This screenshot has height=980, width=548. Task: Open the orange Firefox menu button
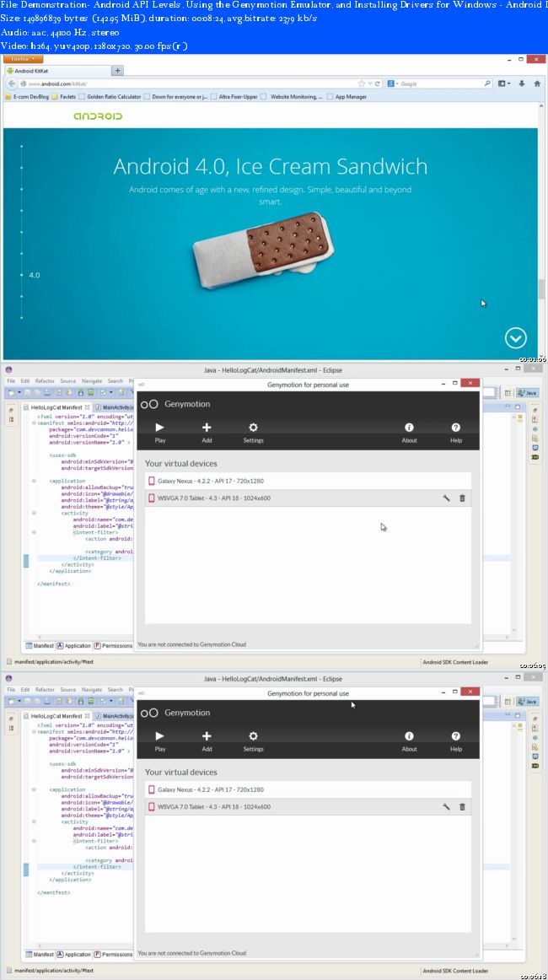pos(24,59)
